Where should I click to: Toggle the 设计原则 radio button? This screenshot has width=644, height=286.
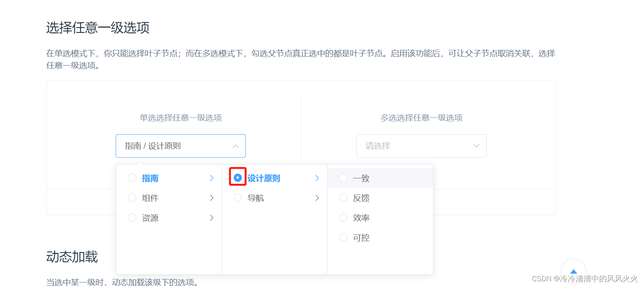point(238,178)
